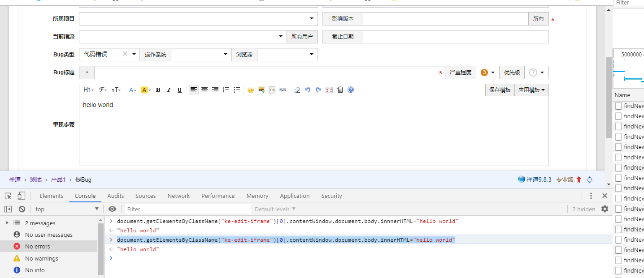The height and width of the screenshot is (278, 644).
Task: Activate DevTools inspect element picker
Action: pos(8,196)
